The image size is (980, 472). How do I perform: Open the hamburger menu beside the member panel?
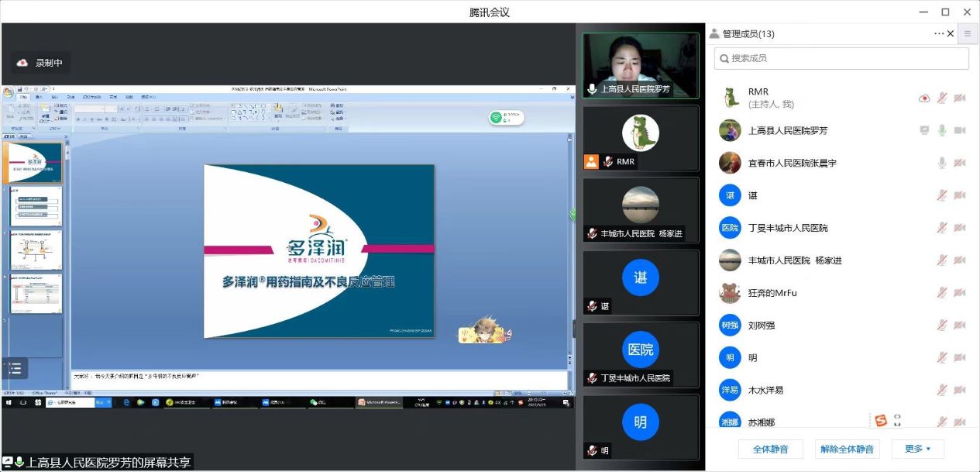[x=968, y=33]
